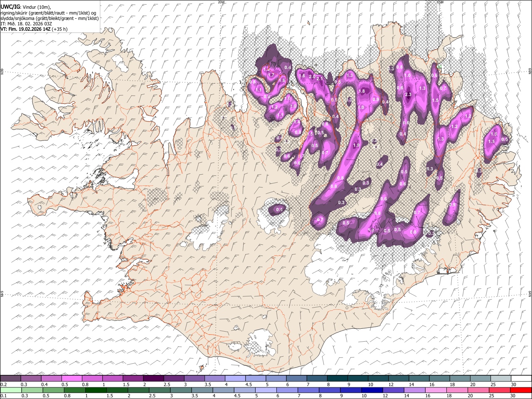The width and height of the screenshot is (532, 399).
Task: Pick the pale green swatch between 0.1 and 0.3, bottom legend row
Action: click(x=11, y=390)
